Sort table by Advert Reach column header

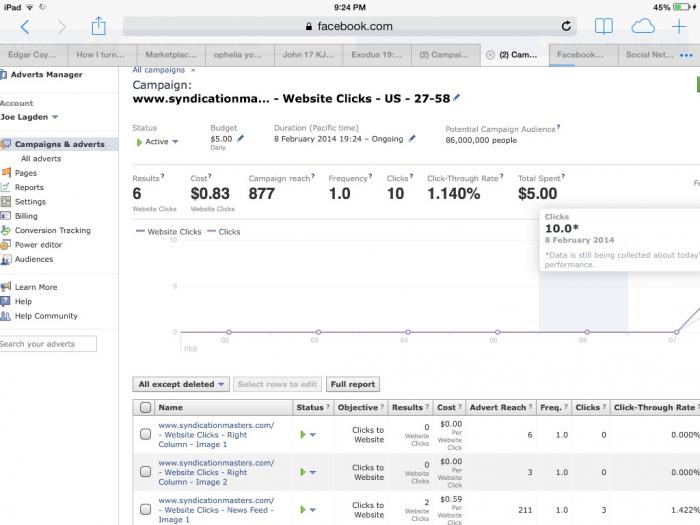pos(500,407)
